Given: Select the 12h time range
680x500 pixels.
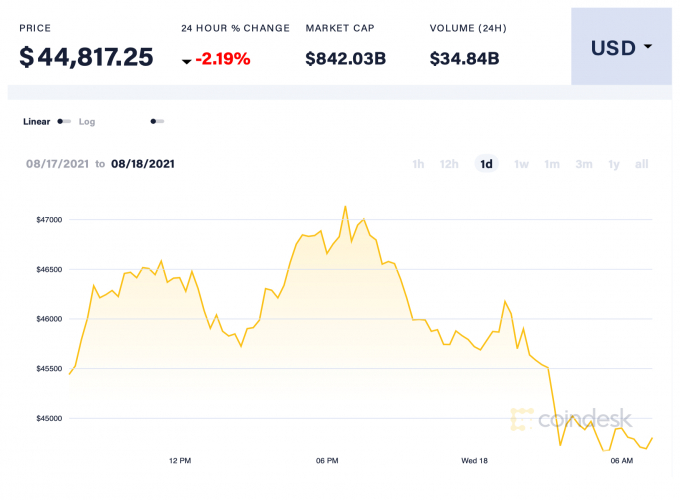Looking at the screenshot, I should coord(449,164).
